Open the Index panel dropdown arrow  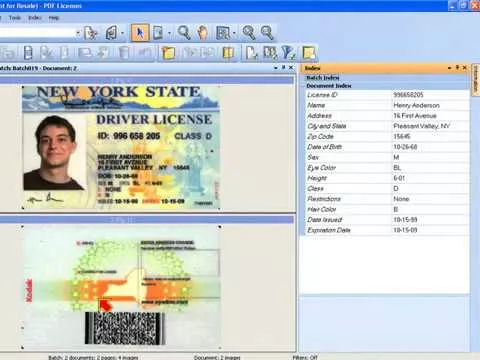coord(450,68)
